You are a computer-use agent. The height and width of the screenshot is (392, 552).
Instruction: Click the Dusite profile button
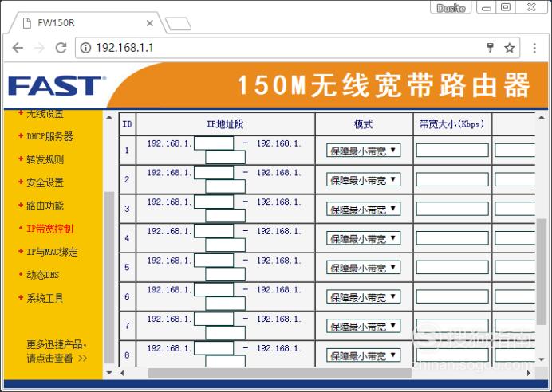click(451, 8)
